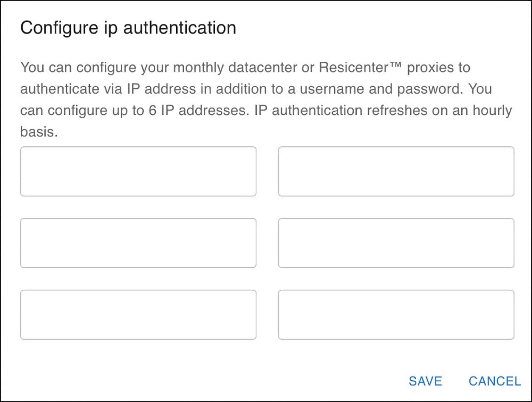Focus the right IP field in the bottom row
Screen dimensions: 532x402
[x=396, y=315]
